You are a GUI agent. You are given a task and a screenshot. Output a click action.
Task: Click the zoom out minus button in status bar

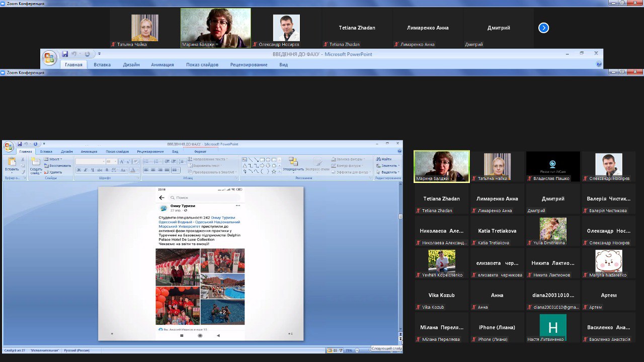coord(357,350)
